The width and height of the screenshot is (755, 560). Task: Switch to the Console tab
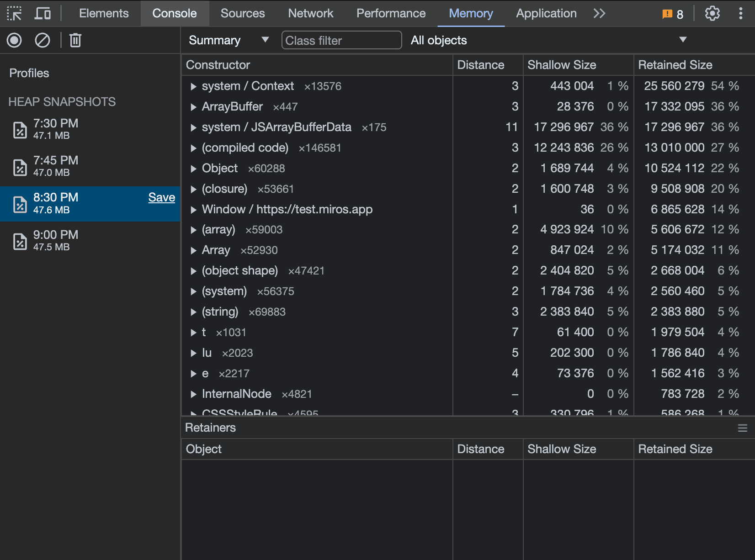point(175,13)
